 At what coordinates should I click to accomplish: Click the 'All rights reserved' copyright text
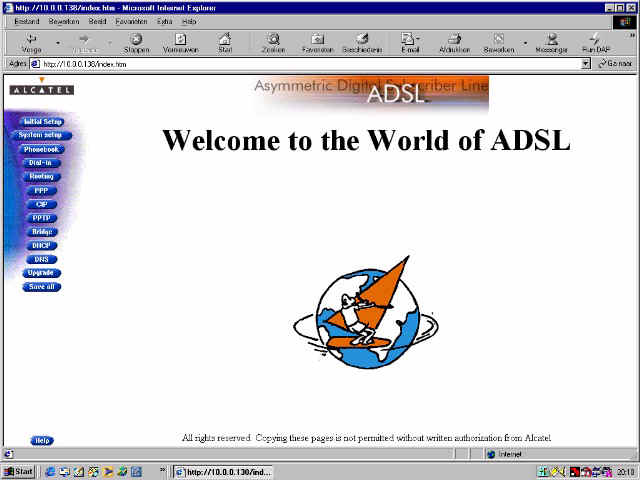[x=366, y=438]
